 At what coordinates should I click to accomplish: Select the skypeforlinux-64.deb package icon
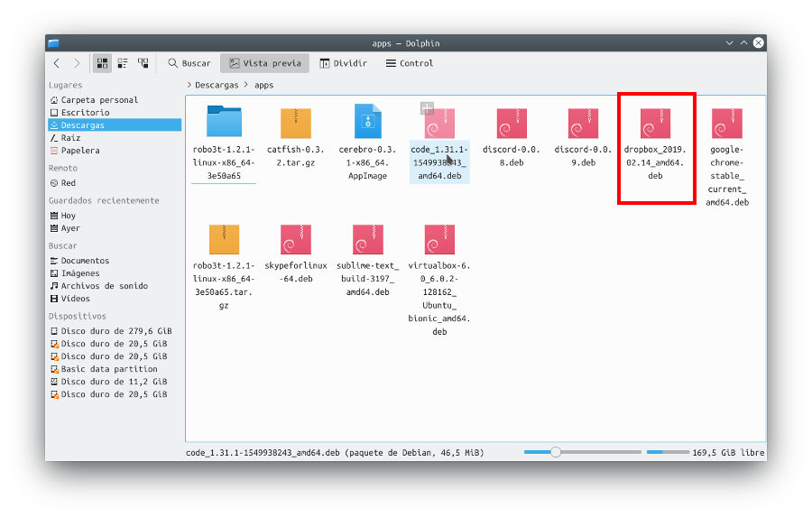pos(296,239)
